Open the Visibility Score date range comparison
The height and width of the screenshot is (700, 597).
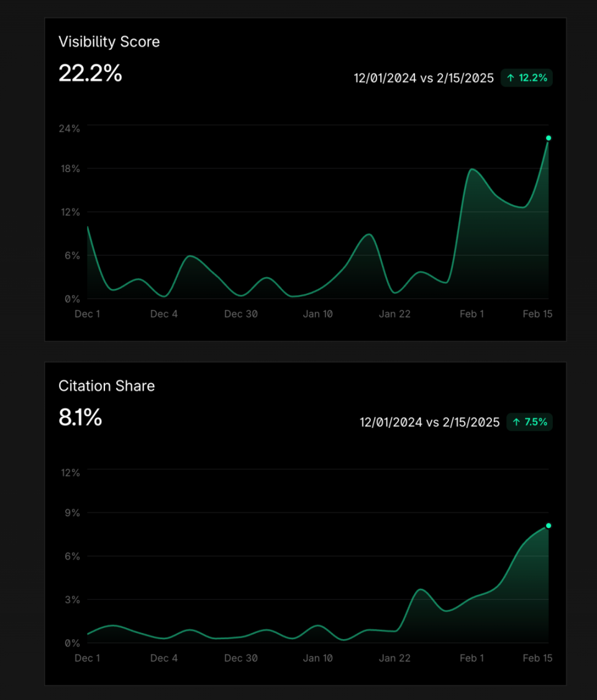[423, 78]
